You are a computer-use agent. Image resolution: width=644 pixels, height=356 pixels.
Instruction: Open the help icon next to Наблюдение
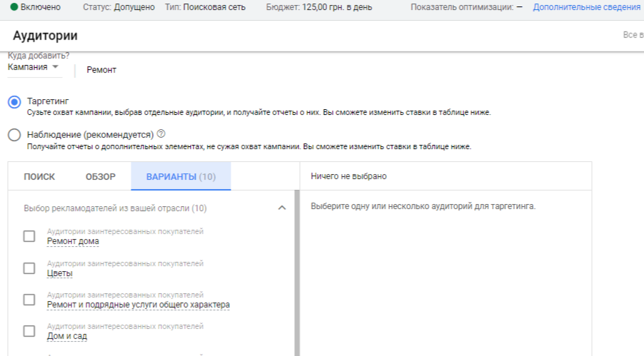click(x=161, y=134)
